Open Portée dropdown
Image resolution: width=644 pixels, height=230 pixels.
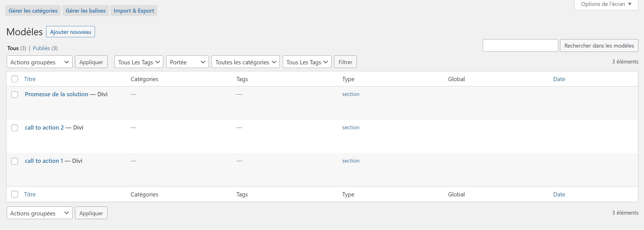tap(188, 62)
